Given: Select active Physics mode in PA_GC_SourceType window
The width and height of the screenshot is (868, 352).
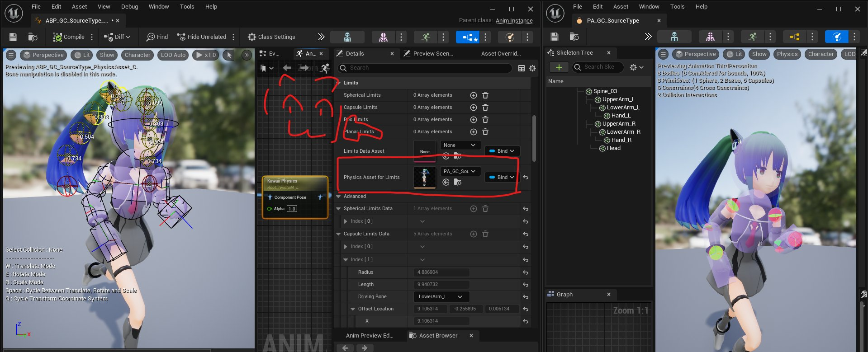Looking at the screenshot, I should [x=837, y=37].
